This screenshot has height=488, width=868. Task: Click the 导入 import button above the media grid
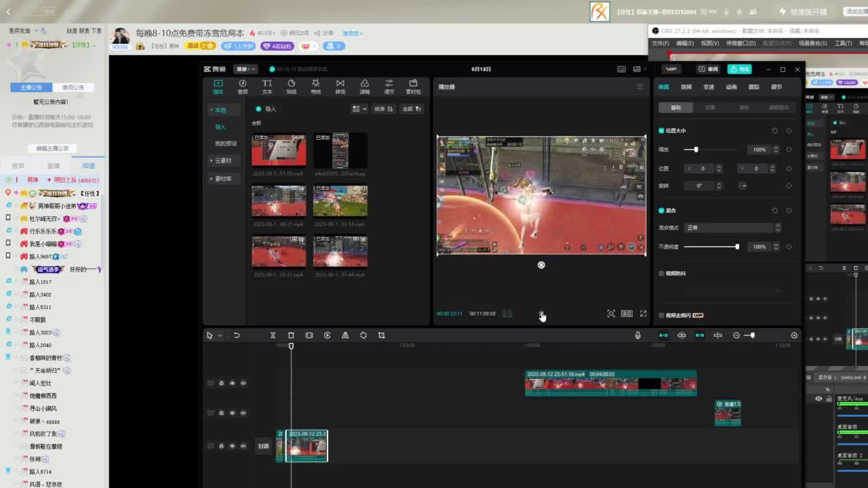(x=266, y=108)
